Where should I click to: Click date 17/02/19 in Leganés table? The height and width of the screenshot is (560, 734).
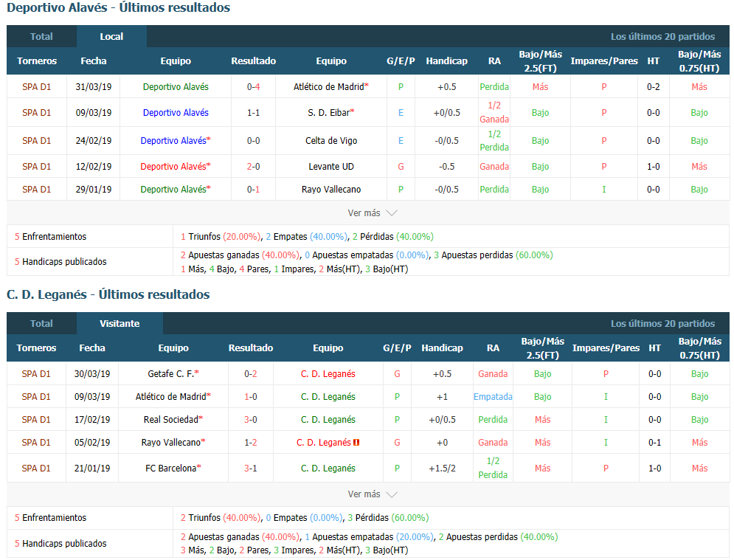pos(92,420)
